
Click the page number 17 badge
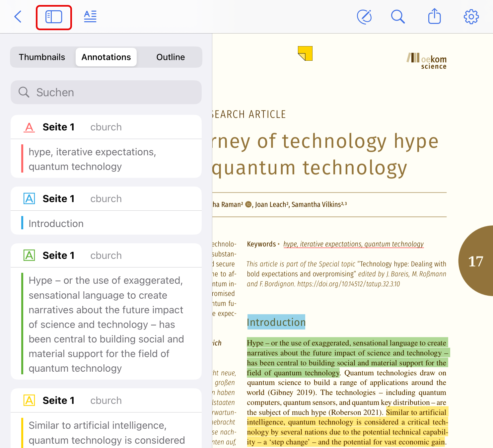(476, 261)
